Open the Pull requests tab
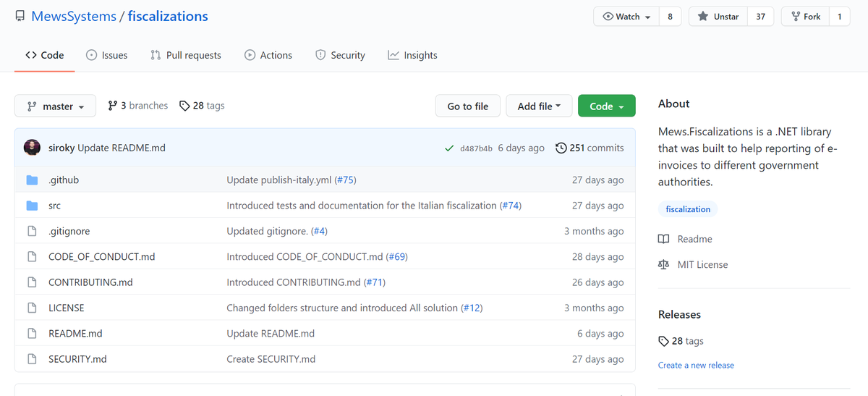Image resolution: width=868 pixels, height=396 pixels. (x=186, y=55)
